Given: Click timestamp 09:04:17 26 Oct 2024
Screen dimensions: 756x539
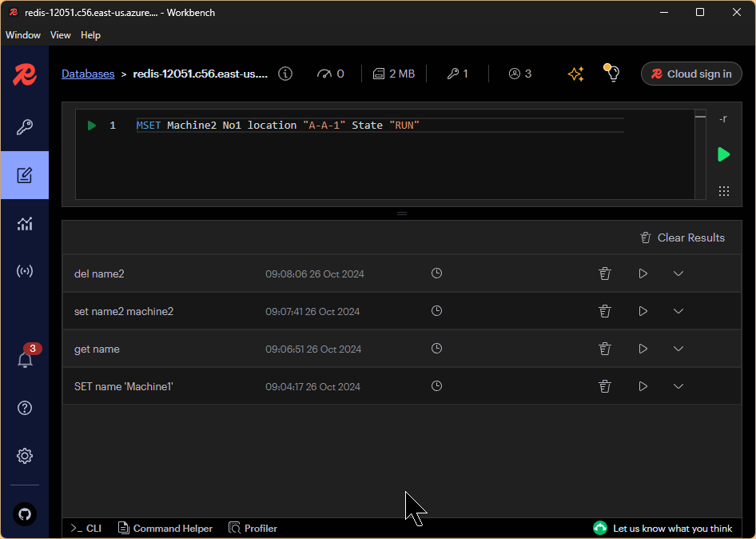Looking at the screenshot, I should point(313,387).
